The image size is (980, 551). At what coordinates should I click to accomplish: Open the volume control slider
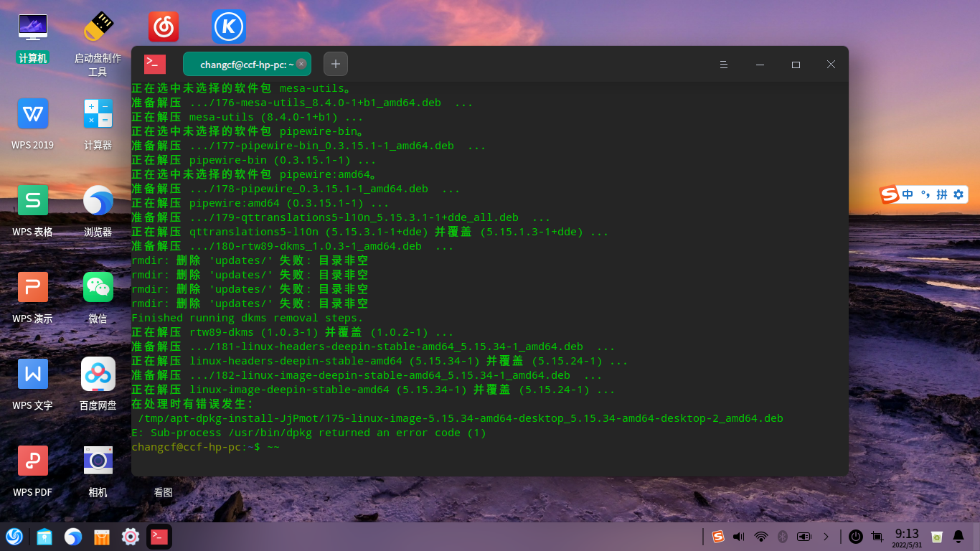pos(738,536)
